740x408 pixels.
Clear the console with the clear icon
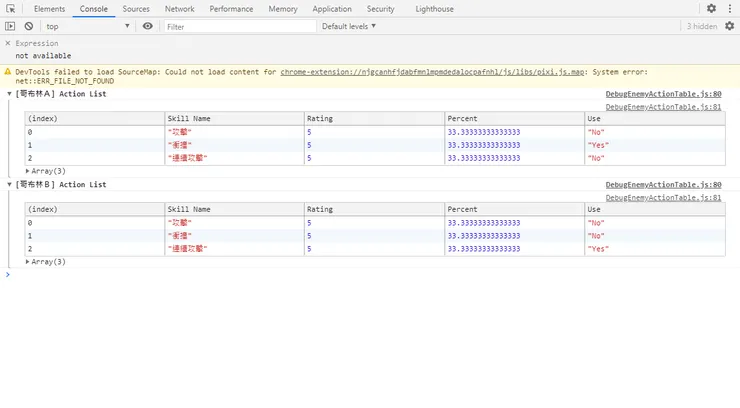pos(29,26)
